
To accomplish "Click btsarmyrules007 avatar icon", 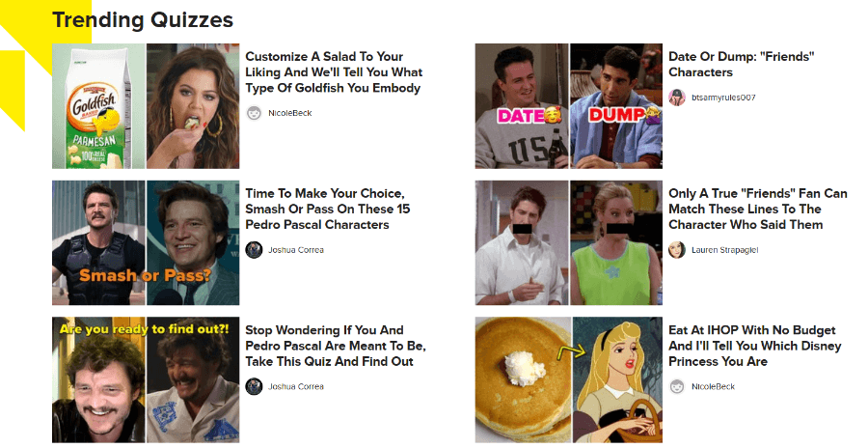I will pyautogui.click(x=677, y=98).
